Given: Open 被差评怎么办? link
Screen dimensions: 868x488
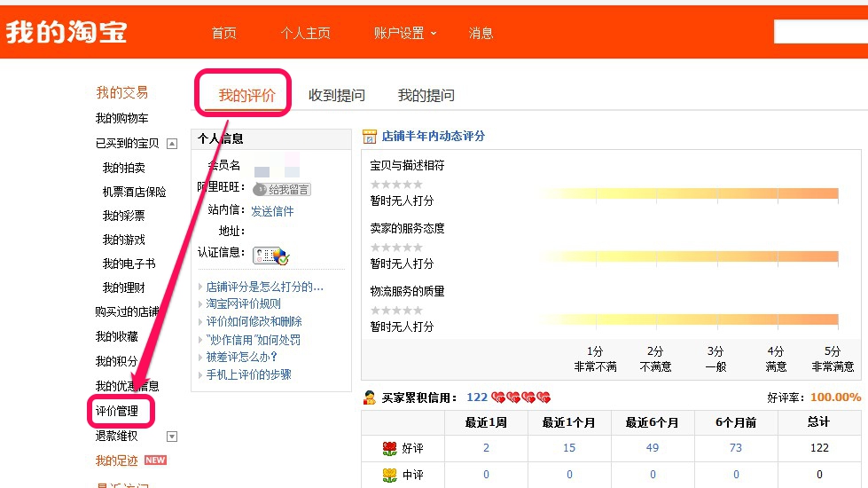Looking at the screenshot, I should click(241, 357).
